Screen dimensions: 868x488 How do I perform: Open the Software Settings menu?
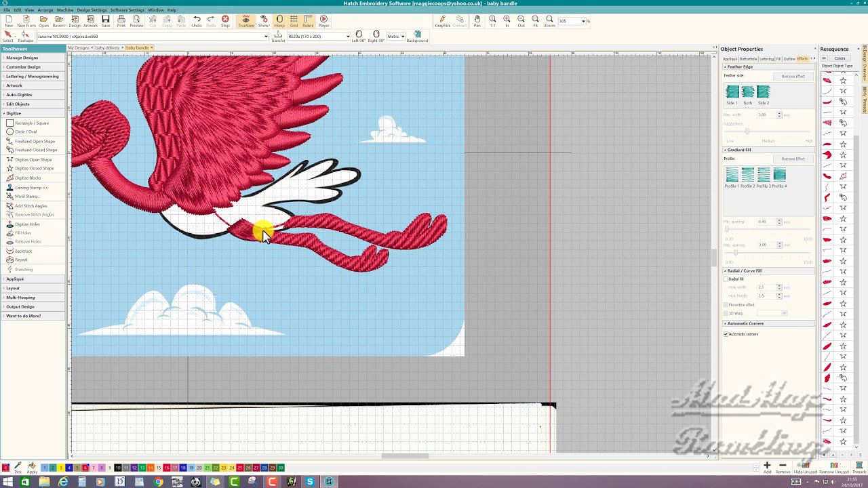127,10
